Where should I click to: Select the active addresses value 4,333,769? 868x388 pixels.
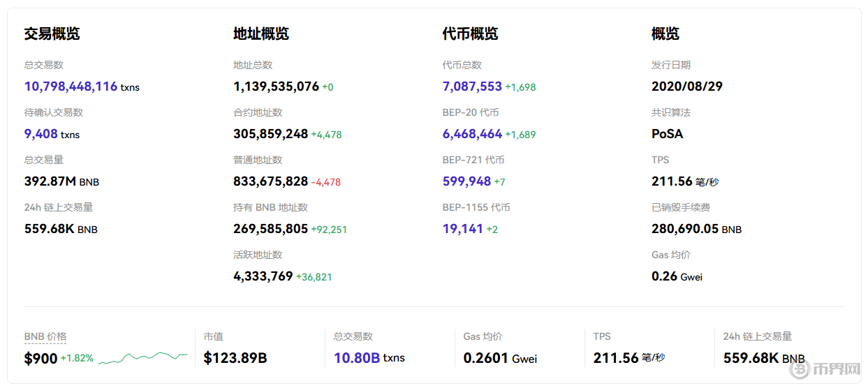pyautogui.click(x=263, y=276)
